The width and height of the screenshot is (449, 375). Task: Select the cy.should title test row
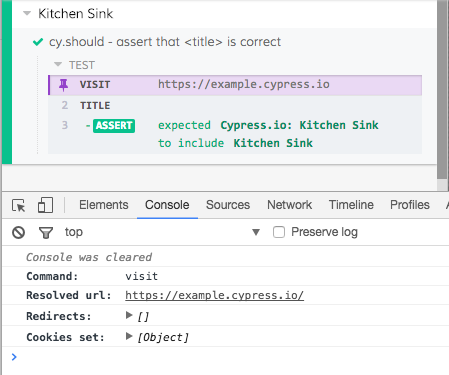click(224, 42)
